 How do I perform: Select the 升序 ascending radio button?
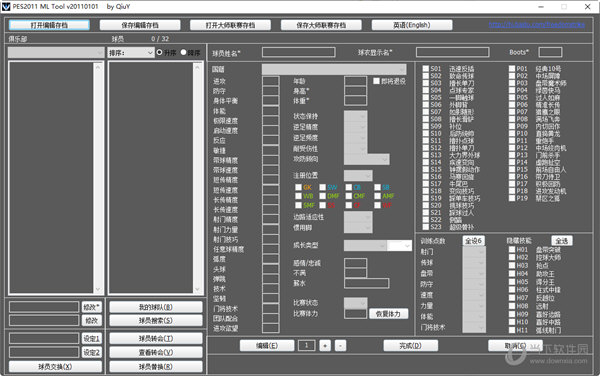point(160,52)
